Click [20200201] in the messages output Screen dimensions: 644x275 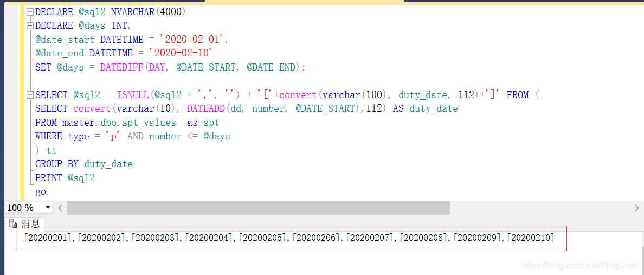[x=47, y=237]
